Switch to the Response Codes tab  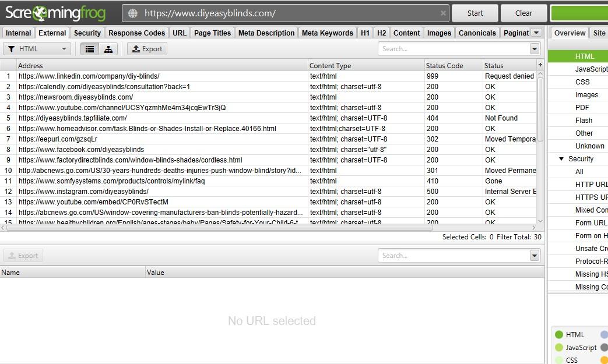point(136,33)
